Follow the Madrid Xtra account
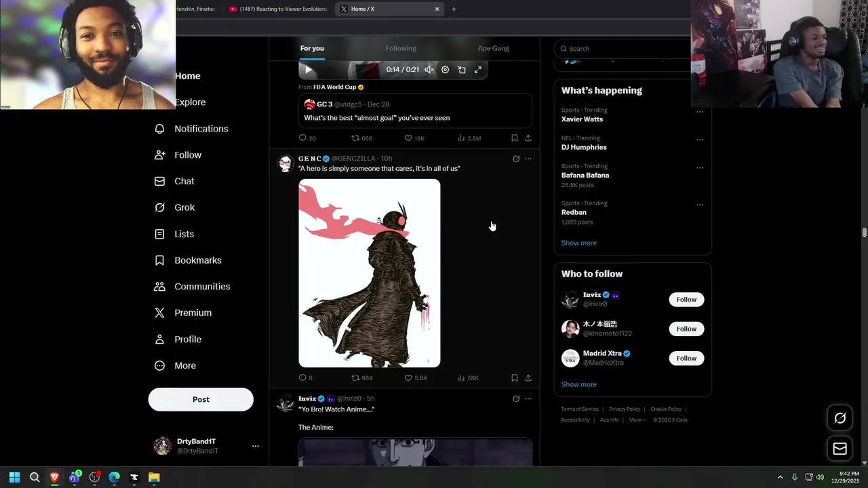The height and width of the screenshot is (488, 868). 686,358
